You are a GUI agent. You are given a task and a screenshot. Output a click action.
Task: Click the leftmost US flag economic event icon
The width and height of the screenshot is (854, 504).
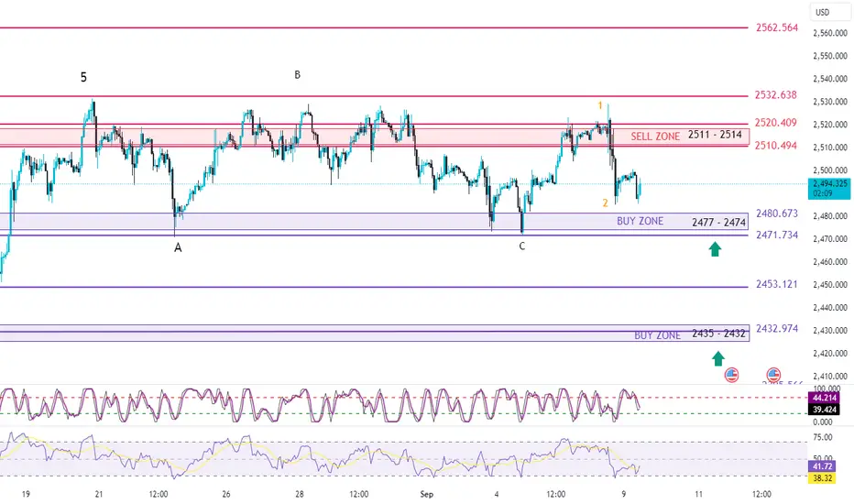[x=731, y=375]
